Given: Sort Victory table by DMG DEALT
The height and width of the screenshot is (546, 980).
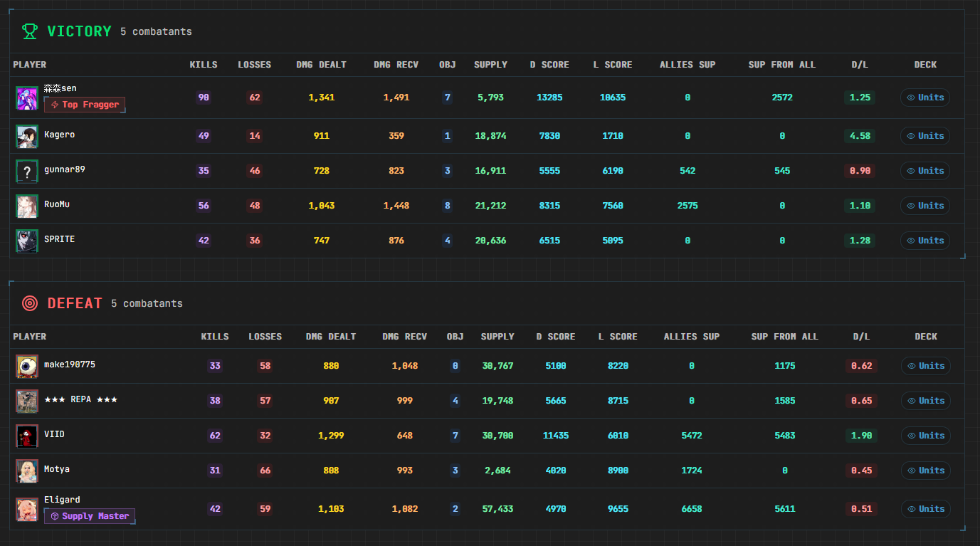Looking at the screenshot, I should pyautogui.click(x=322, y=65).
